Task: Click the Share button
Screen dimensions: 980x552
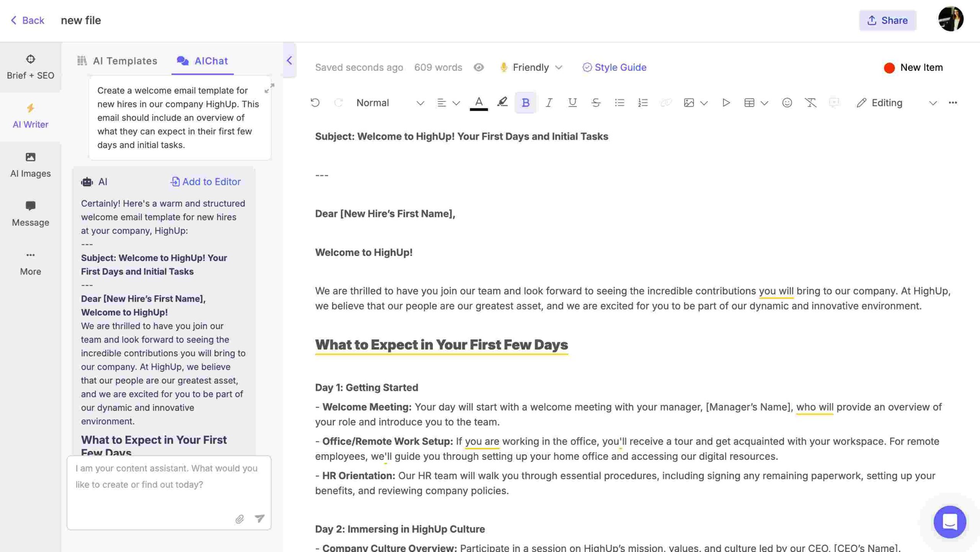Action: click(x=888, y=19)
